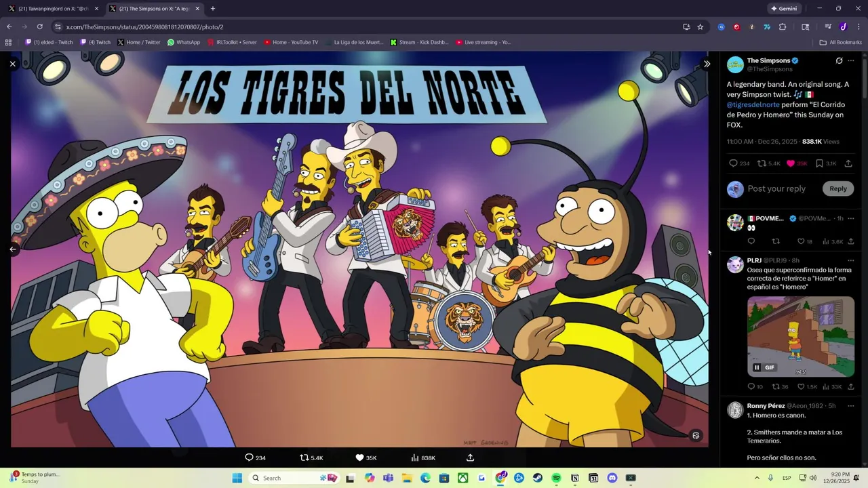
Task: Toggle the pink like heart in side panel
Action: [x=791, y=163]
